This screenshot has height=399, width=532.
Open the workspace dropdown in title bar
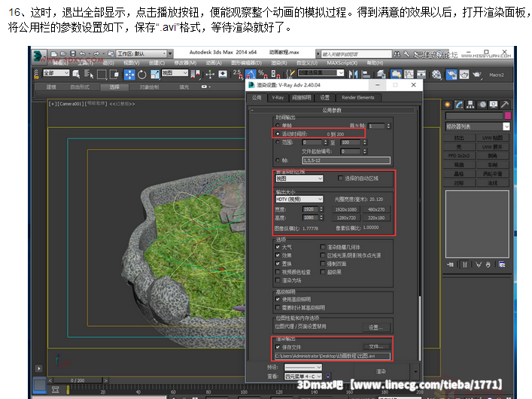click(141, 53)
